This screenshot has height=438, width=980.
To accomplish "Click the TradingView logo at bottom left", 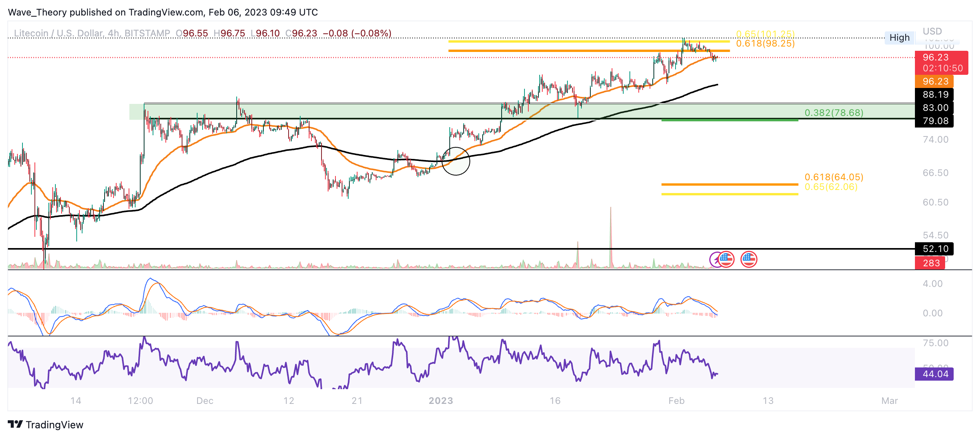I will (46, 424).
